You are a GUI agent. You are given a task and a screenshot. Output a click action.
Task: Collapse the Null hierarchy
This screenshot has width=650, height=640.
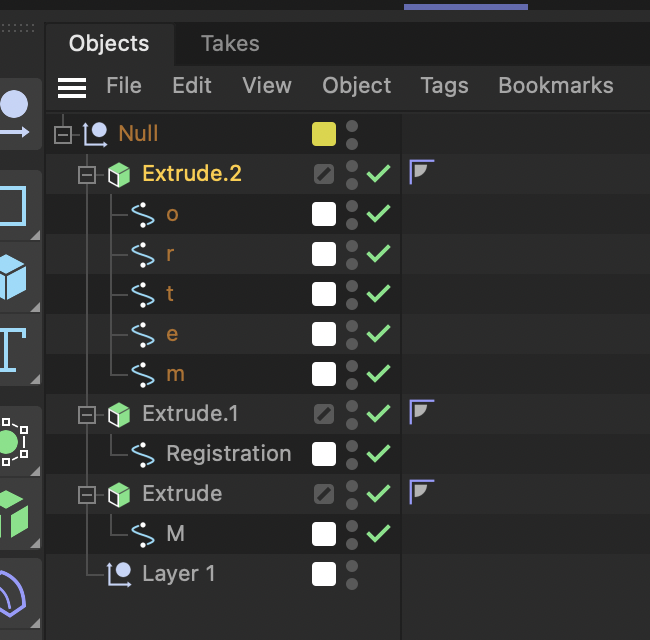pos(64,134)
